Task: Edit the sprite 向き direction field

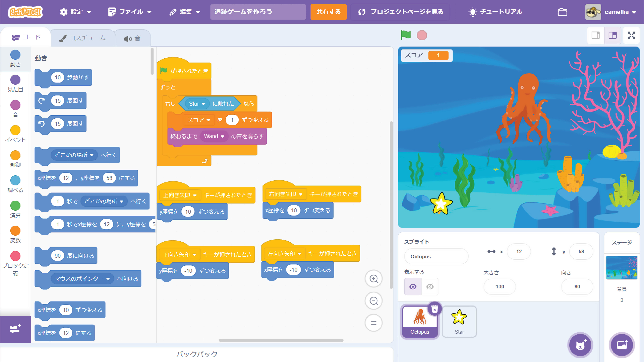Action: (577, 287)
